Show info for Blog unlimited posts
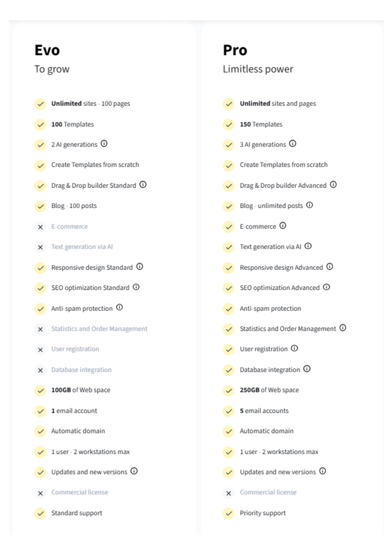This screenshot has height=555, width=392. [x=309, y=205]
